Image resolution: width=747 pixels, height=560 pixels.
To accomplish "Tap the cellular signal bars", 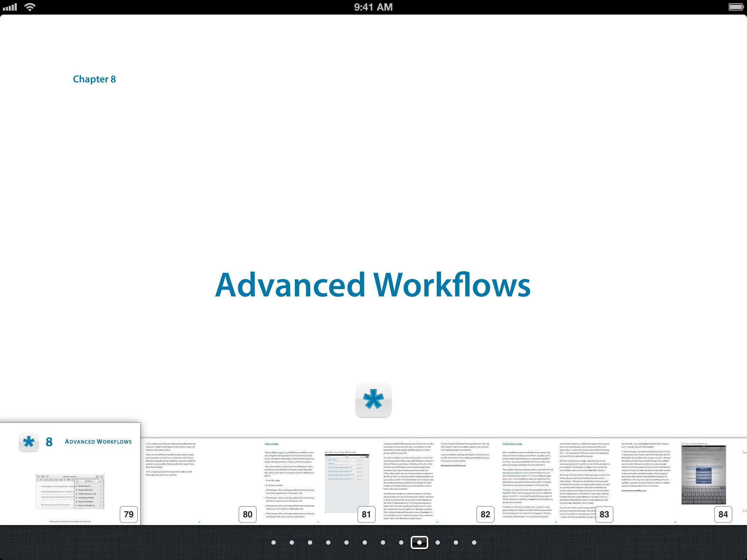I will [x=10, y=7].
